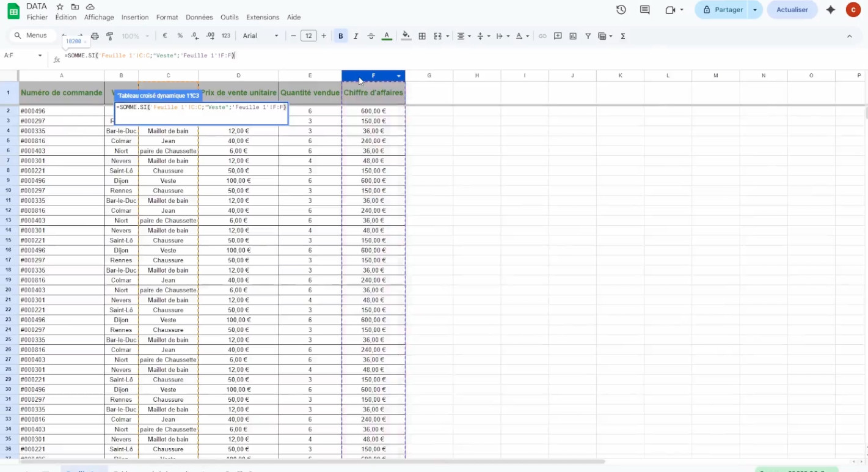Open the text wrapping dropdown
This screenshot has height=472, width=868.
(503, 36)
